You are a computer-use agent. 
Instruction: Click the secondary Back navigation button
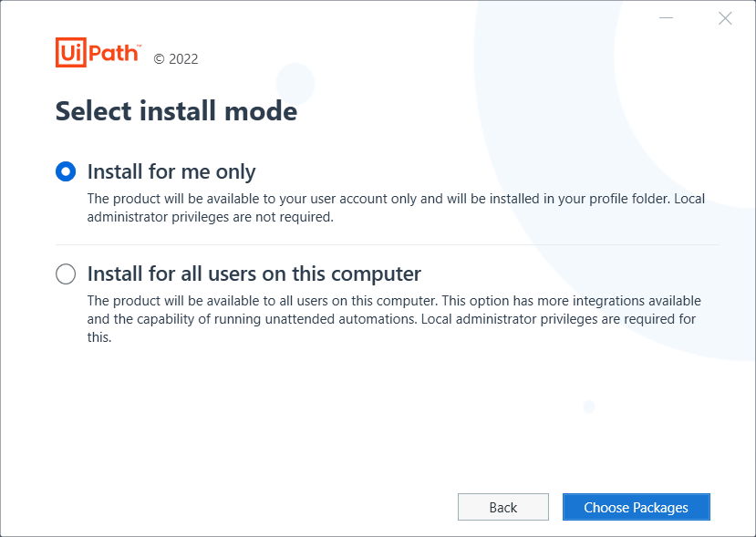(x=502, y=507)
